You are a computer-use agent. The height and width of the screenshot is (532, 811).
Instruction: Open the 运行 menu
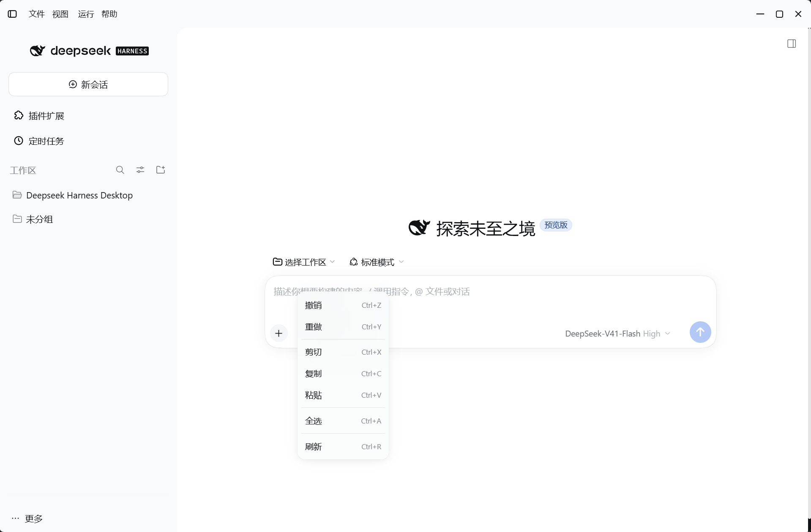[x=86, y=14]
